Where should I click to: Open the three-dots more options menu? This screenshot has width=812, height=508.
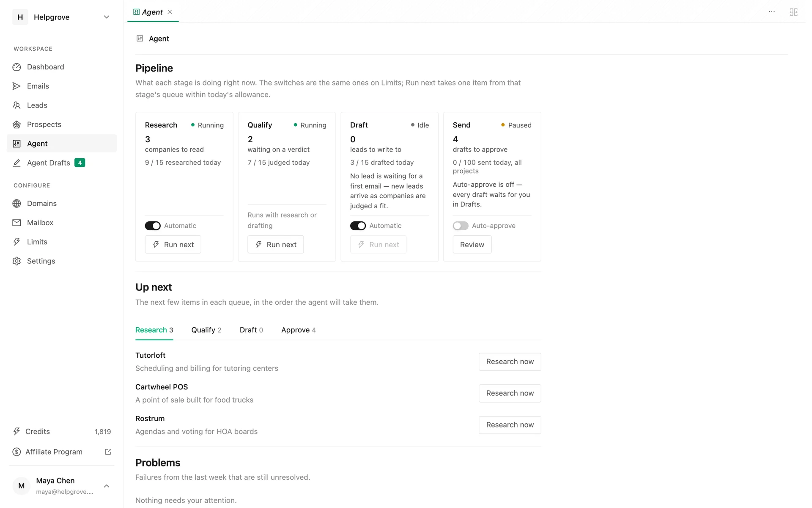tap(771, 12)
